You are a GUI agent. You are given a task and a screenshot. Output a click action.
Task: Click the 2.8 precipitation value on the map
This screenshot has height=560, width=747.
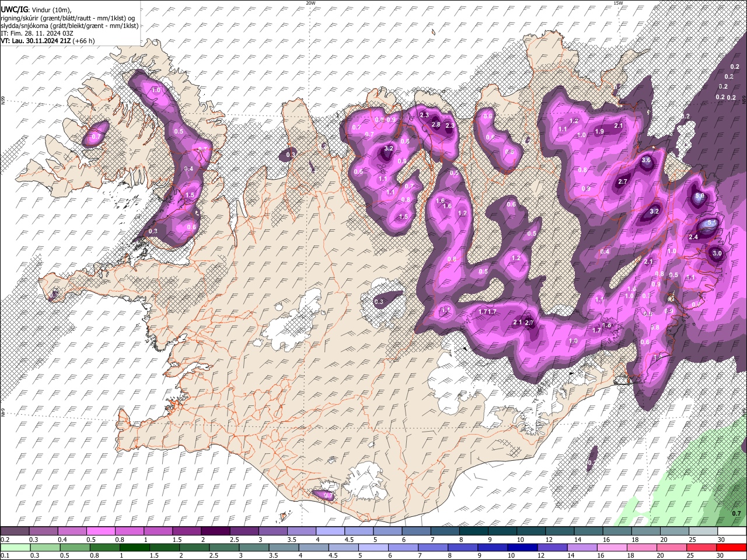pyautogui.click(x=435, y=125)
